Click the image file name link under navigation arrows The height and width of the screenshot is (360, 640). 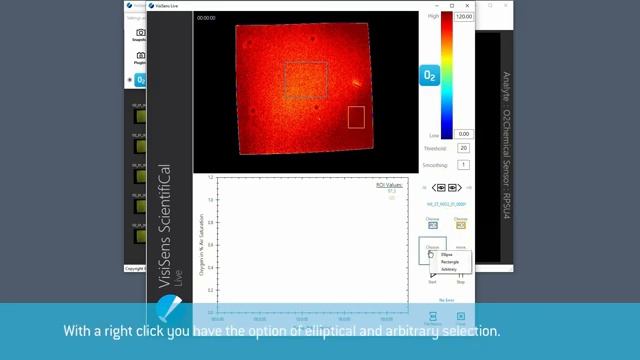pyautogui.click(x=446, y=204)
